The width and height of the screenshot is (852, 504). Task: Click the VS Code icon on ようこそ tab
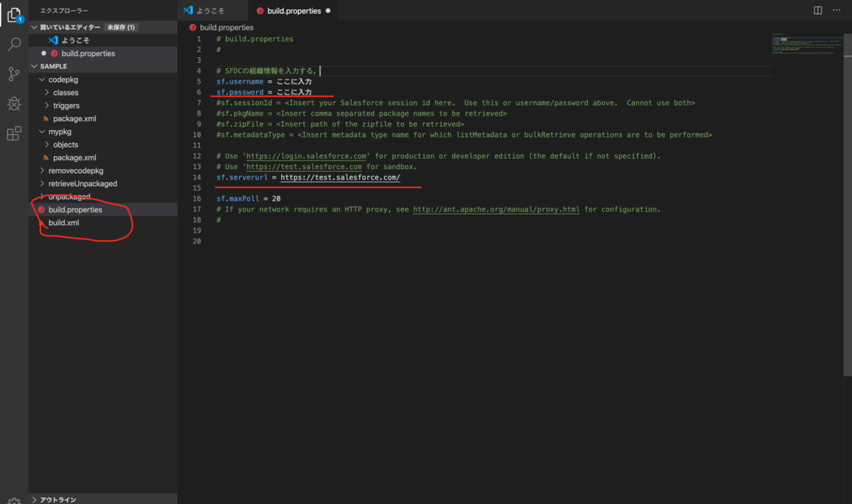[188, 11]
